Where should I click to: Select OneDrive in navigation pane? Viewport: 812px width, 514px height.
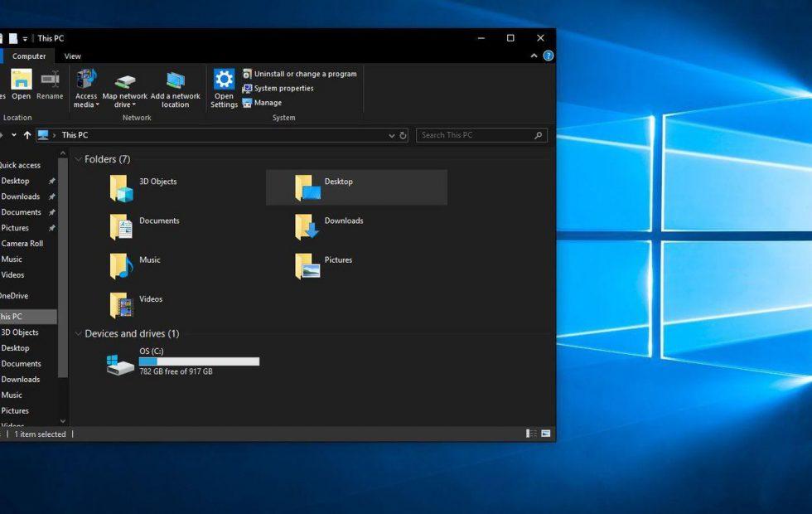(x=14, y=296)
